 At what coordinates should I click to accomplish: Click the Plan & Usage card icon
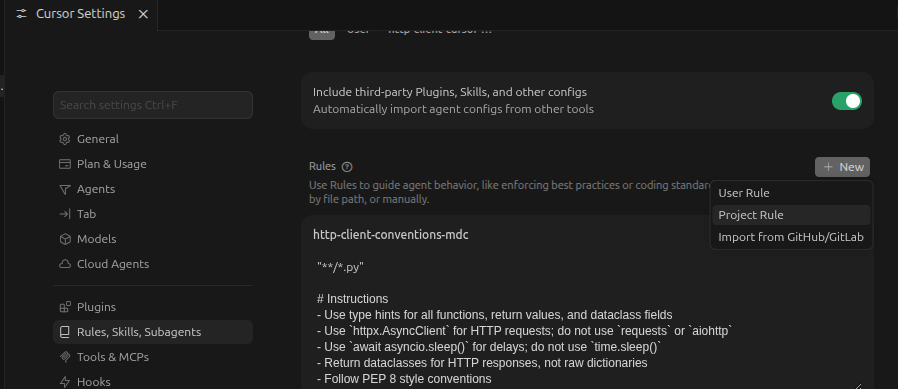pos(65,164)
